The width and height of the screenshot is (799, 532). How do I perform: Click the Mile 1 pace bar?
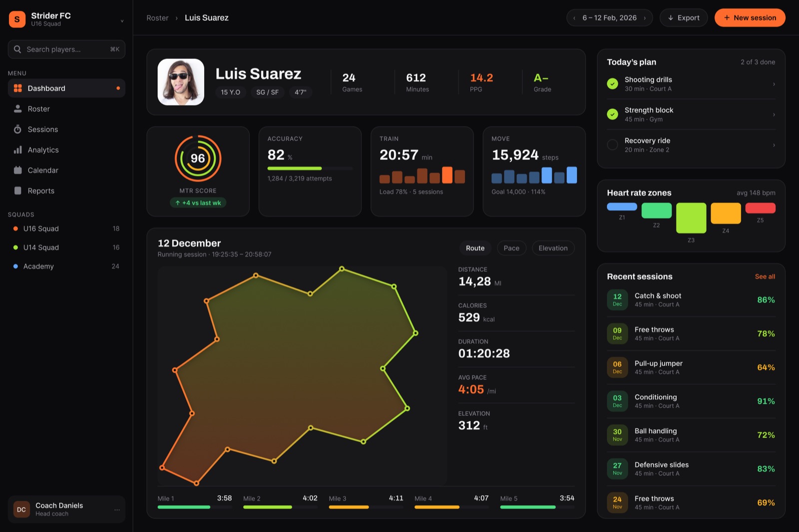[x=194, y=507]
